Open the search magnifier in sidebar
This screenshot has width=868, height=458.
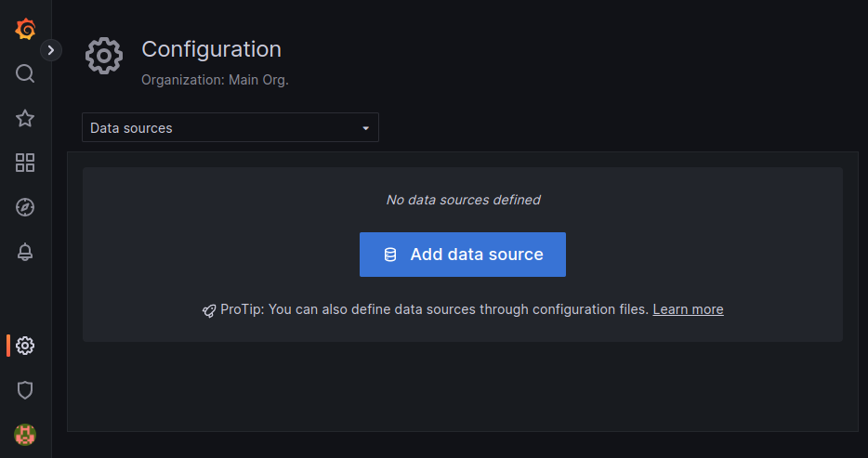click(x=25, y=73)
